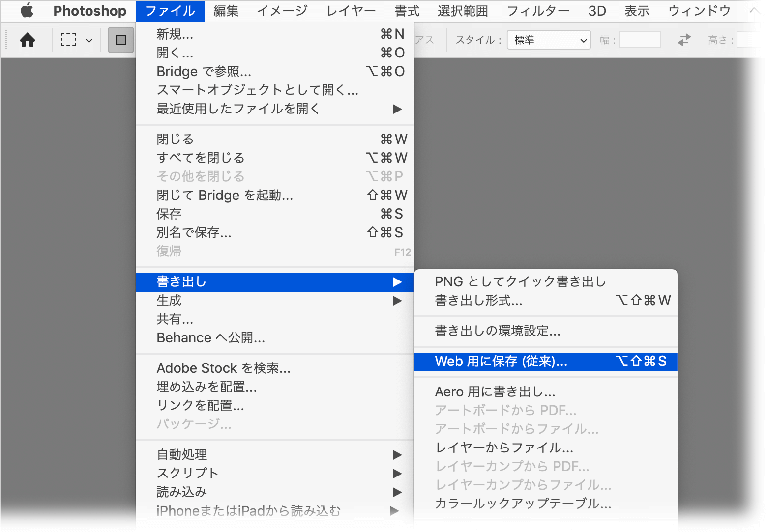767x532 pixels.
Task: Open 書き出しの環境設定...
Action: tap(546, 331)
